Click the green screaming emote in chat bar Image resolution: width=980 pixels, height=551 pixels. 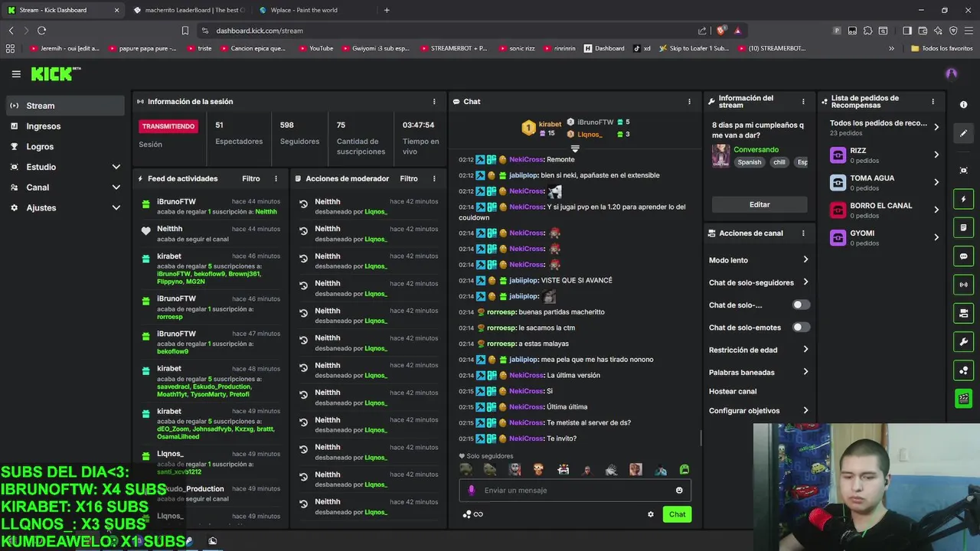684,470
